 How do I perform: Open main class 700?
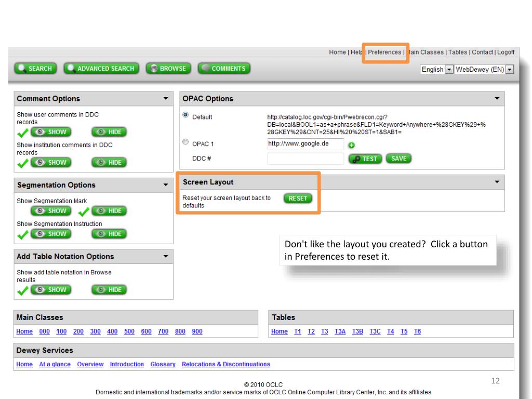click(163, 331)
